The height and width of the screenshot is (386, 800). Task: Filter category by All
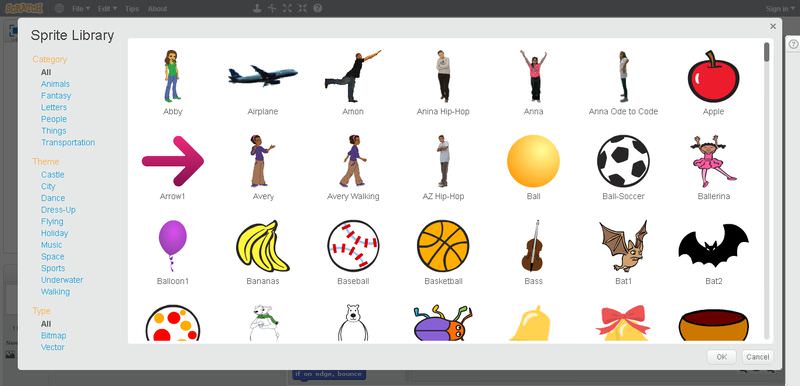click(46, 72)
